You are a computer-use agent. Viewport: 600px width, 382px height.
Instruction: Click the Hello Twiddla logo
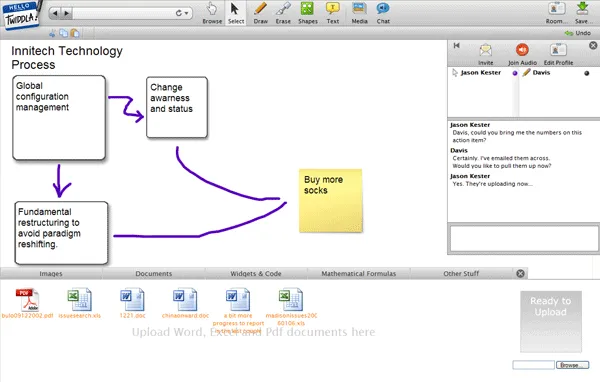(x=21, y=15)
